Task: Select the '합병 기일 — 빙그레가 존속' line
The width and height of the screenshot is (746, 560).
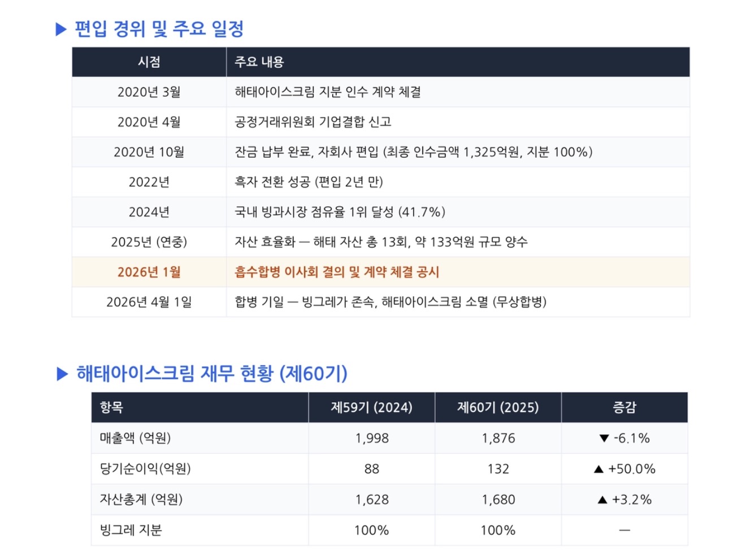Action: tap(391, 302)
